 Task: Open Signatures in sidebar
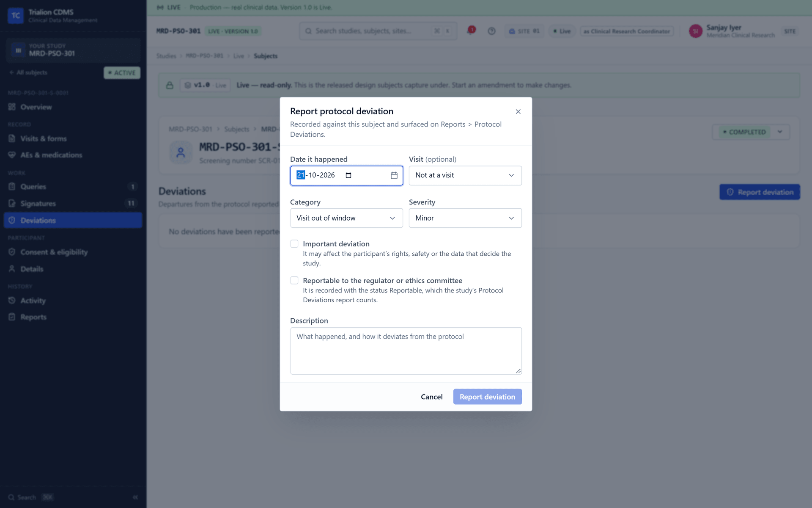(73, 204)
